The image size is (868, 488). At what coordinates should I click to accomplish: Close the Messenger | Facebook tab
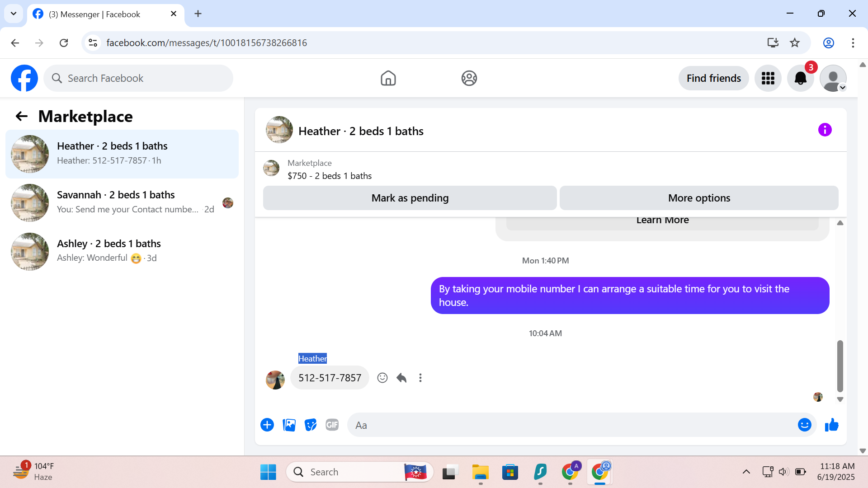(174, 14)
